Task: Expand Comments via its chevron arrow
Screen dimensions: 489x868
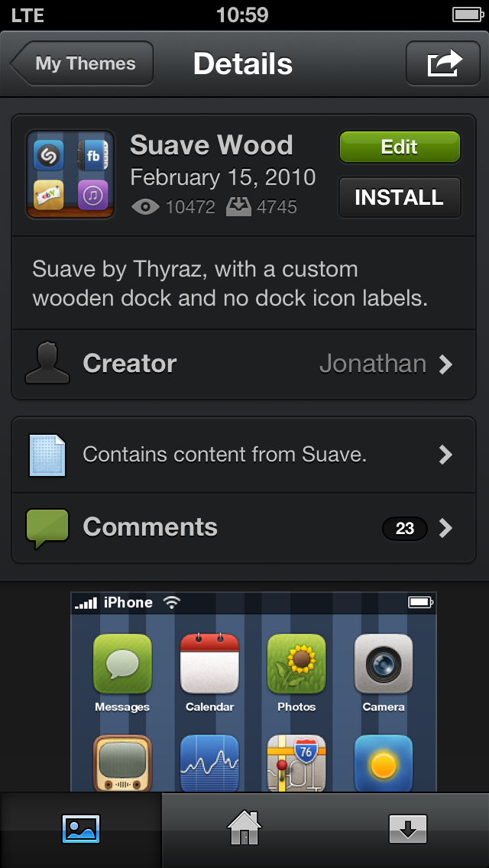Action: click(x=445, y=528)
